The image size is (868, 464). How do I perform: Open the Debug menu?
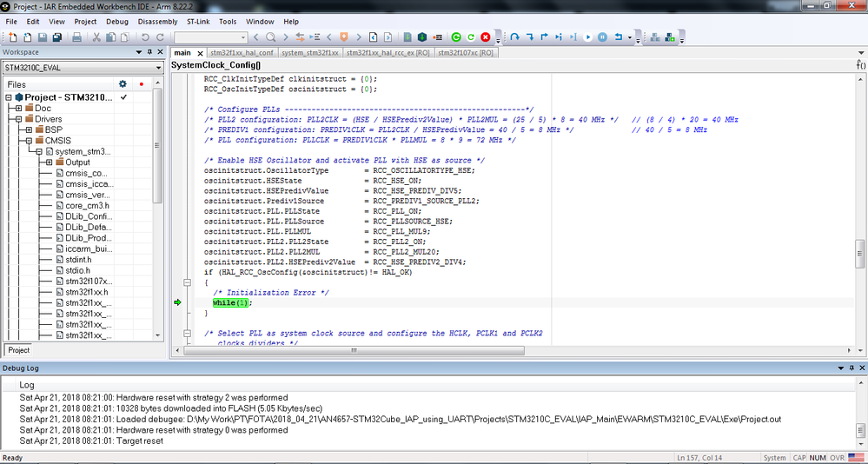pyautogui.click(x=116, y=22)
